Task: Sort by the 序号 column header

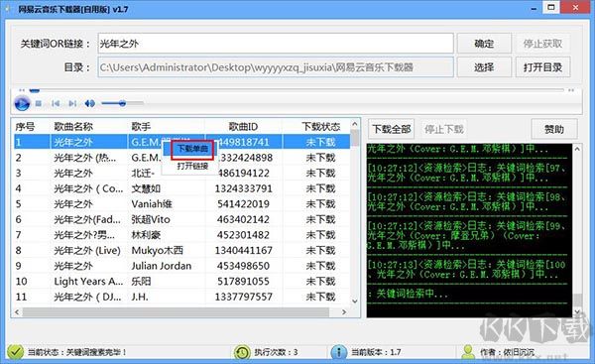Action: point(25,126)
